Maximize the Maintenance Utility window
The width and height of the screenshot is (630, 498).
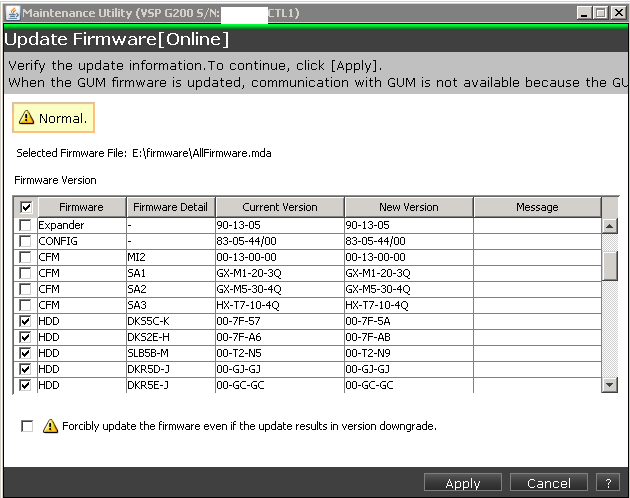point(601,13)
